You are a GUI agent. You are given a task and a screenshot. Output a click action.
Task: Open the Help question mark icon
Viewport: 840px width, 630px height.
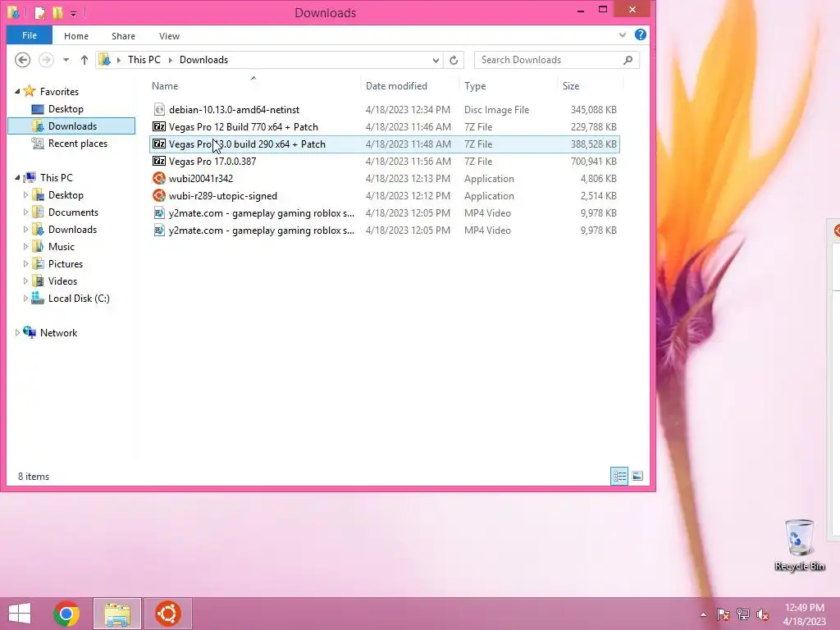coord(640,34)
